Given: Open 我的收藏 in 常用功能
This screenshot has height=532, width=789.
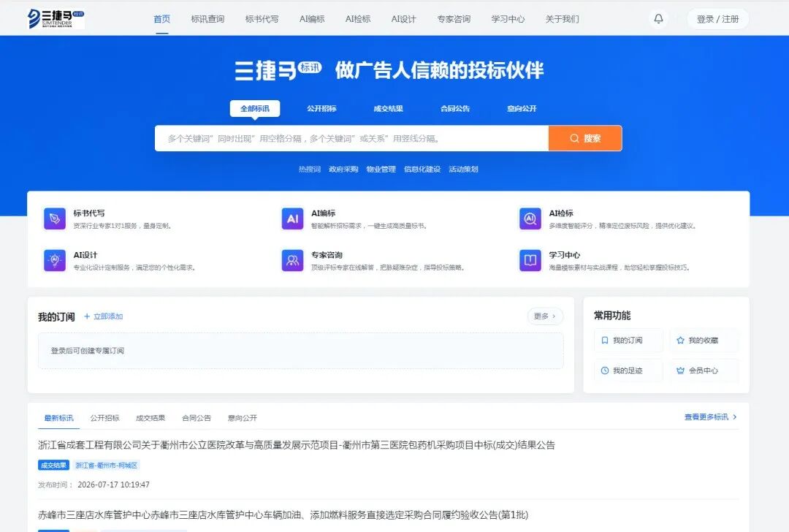Looking at the screenshot, I should pos(704,341).
